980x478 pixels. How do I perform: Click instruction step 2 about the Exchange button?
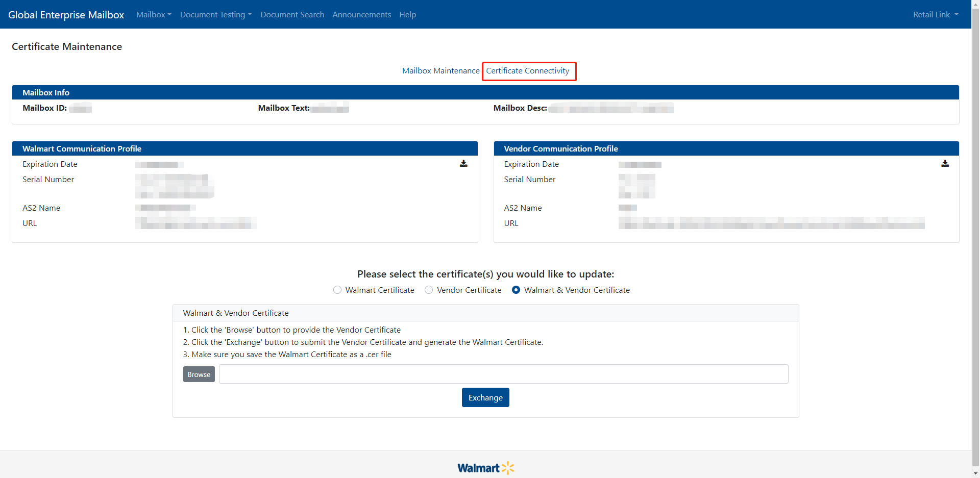pos(363,342)
